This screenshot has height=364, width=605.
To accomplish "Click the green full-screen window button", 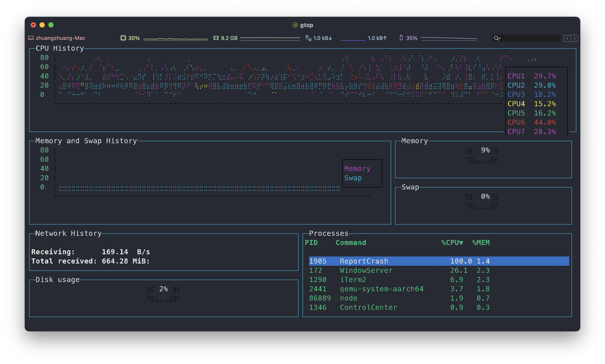I will (x=51, y=25).
